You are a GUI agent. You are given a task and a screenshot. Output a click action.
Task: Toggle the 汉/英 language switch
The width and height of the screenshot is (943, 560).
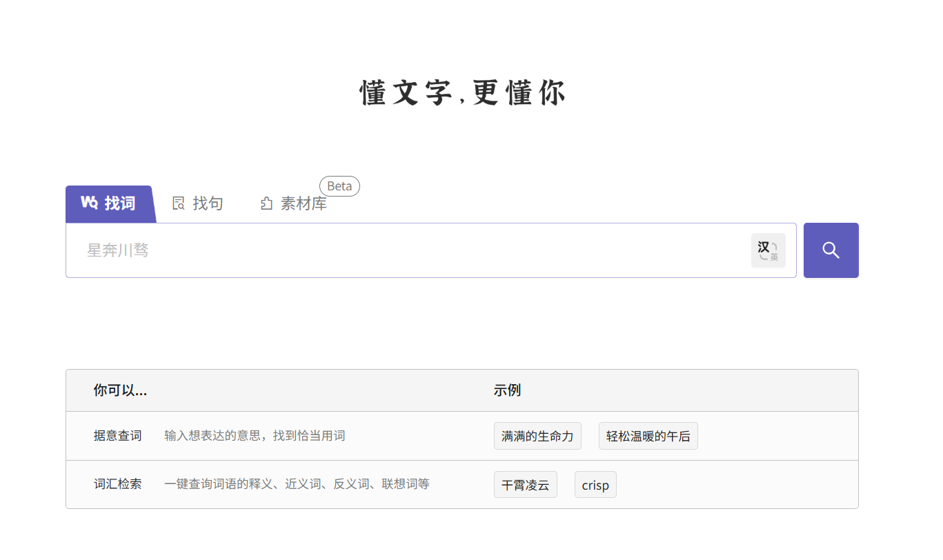point(768,250)
